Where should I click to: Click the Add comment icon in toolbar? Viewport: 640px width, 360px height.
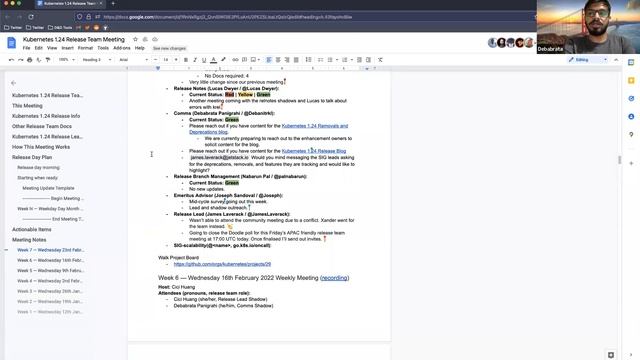tap(244, 60)
